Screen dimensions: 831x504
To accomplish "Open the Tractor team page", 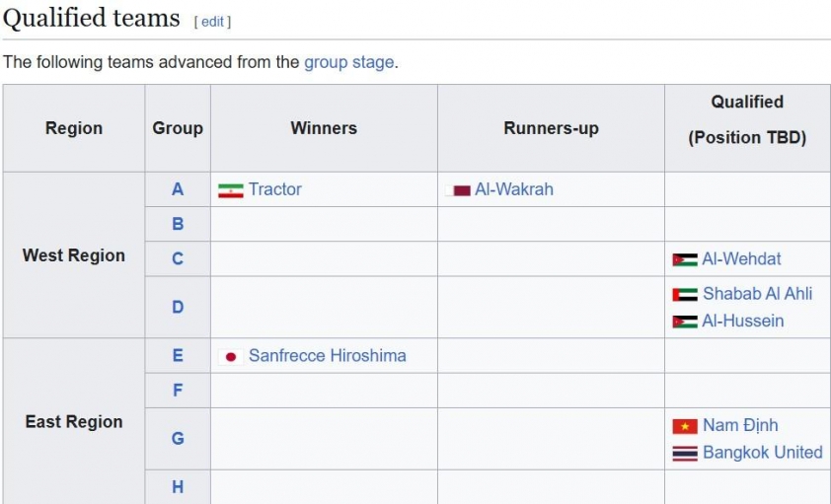I will coord(275,189).
